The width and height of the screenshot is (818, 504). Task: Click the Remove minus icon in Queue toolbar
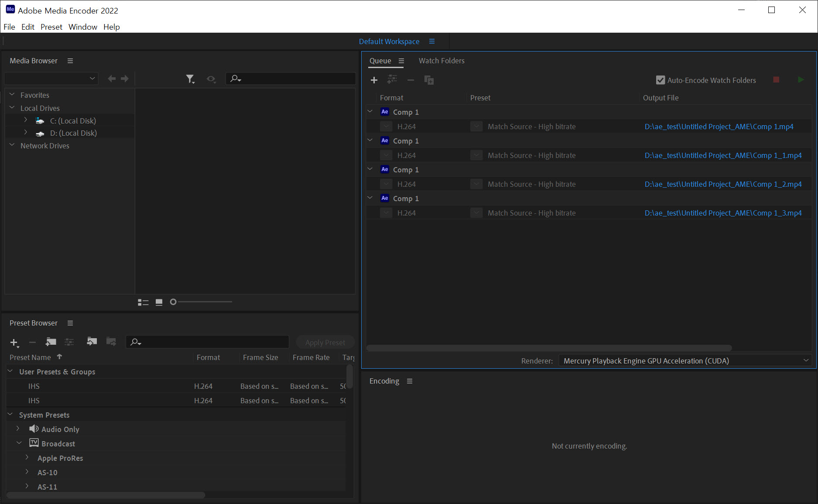(411, 80)
